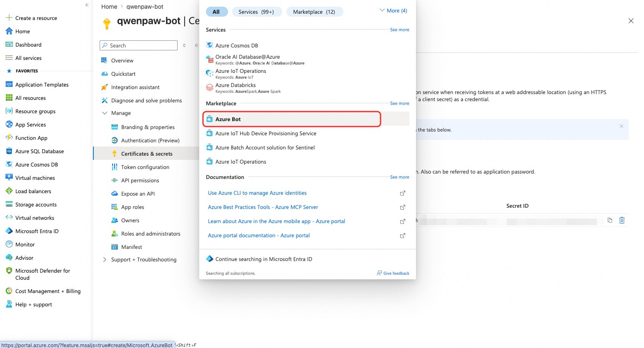Select Token configuration menu item
This screenshot has width=644, height=348.
[145, 167]
